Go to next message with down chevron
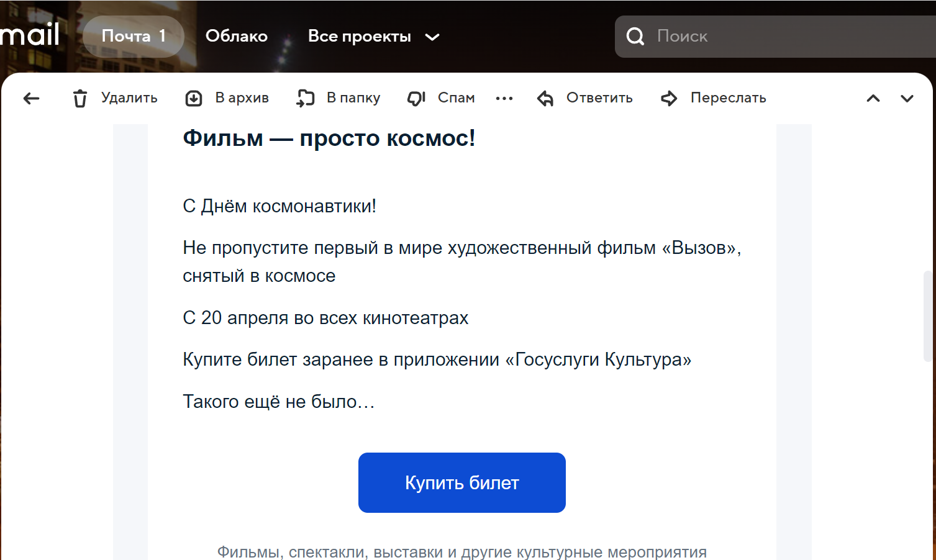936x560 pixels. (907, 98)
